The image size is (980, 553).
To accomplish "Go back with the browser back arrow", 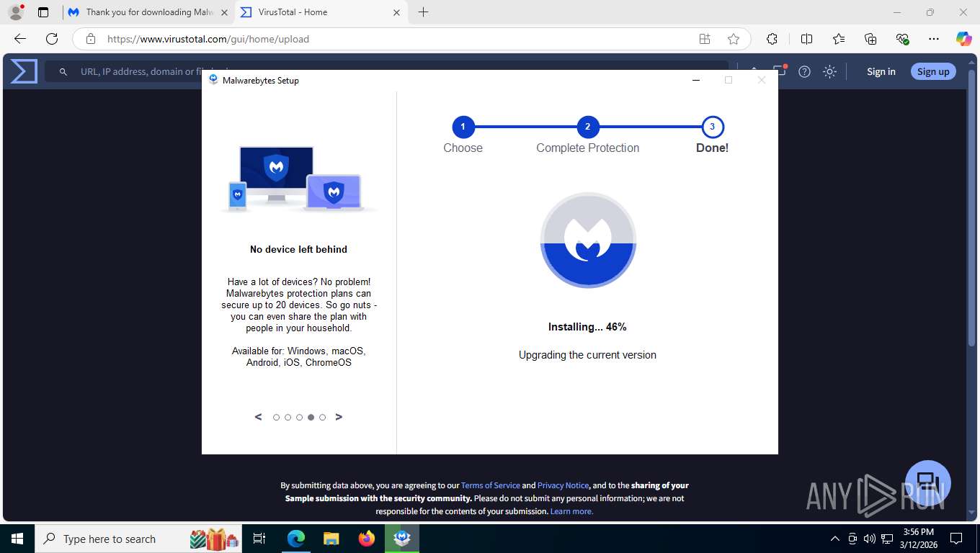I will (x=20, y=39).
